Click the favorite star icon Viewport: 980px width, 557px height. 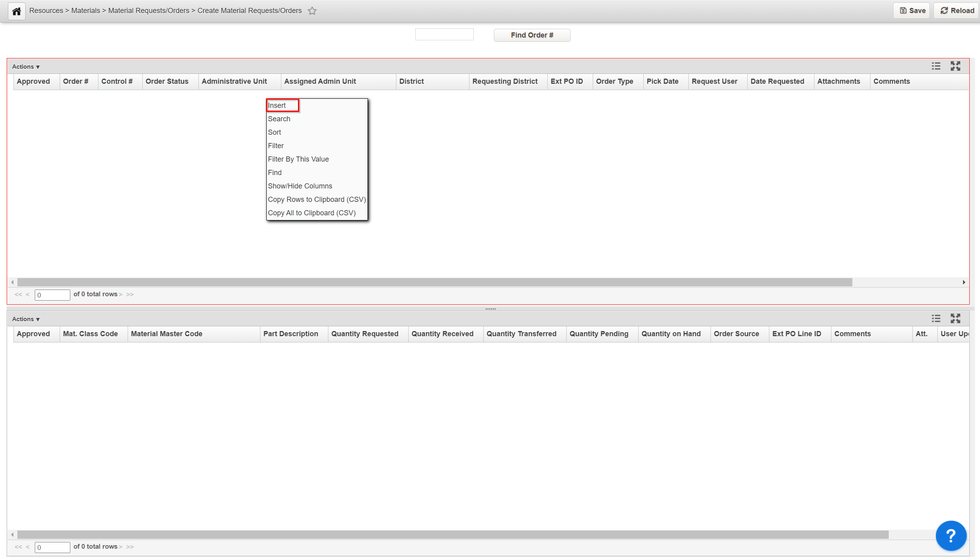(312, 11)
